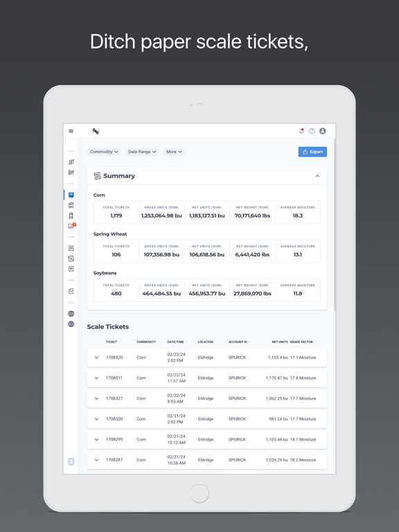Viewport: 399px width, 532px height.
Task: Click Corn average moisture 18.3
Action: (x=298, y=215)
